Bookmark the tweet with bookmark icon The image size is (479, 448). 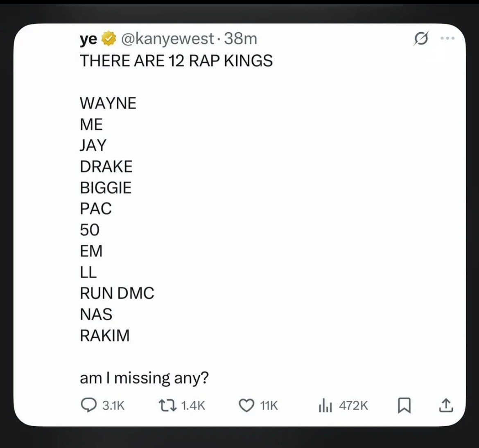click(404, 405)
